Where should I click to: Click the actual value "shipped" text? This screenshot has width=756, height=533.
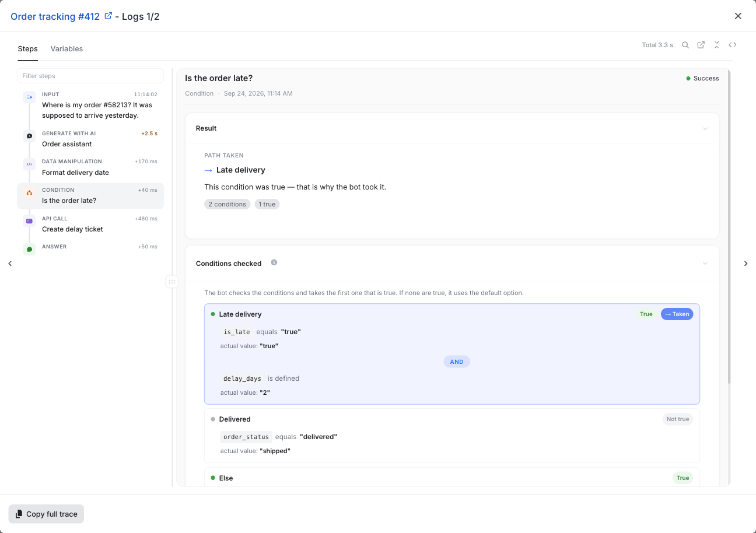pos(275,451)
